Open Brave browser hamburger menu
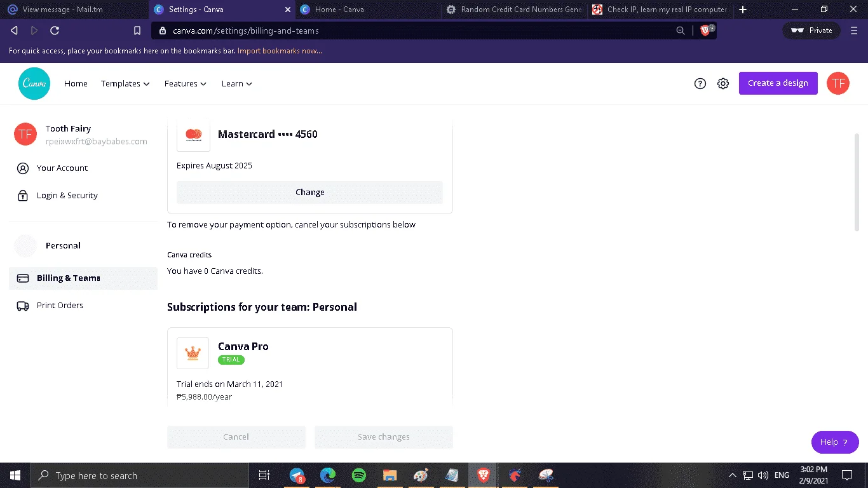Screen dimensions: 868x488 tap(854, 30)
